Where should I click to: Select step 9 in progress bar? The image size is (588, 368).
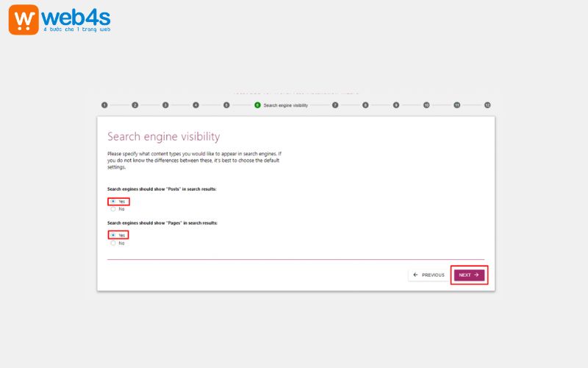click(x=395, y=105)
